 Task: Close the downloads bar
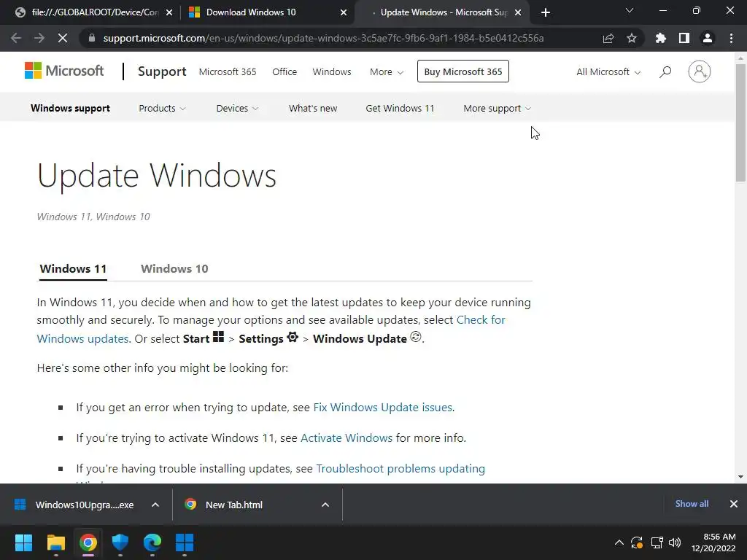tap(734, 504)
